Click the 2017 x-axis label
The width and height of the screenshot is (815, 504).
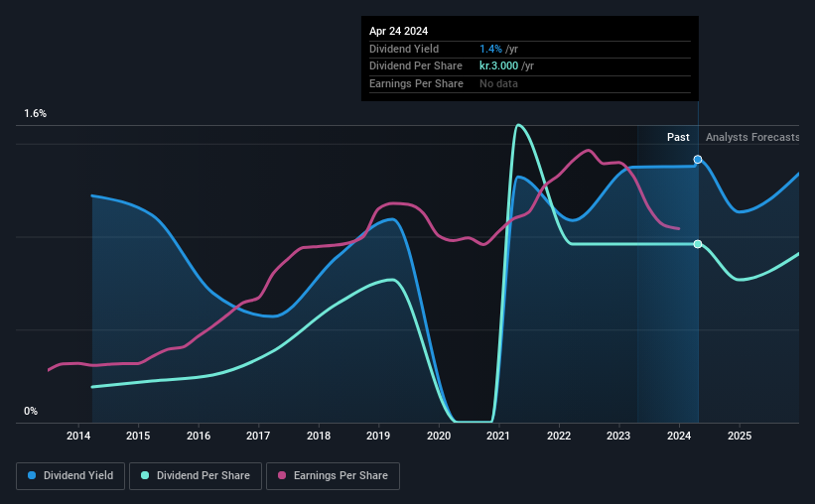pyautogui.click(x=258, y=436)
